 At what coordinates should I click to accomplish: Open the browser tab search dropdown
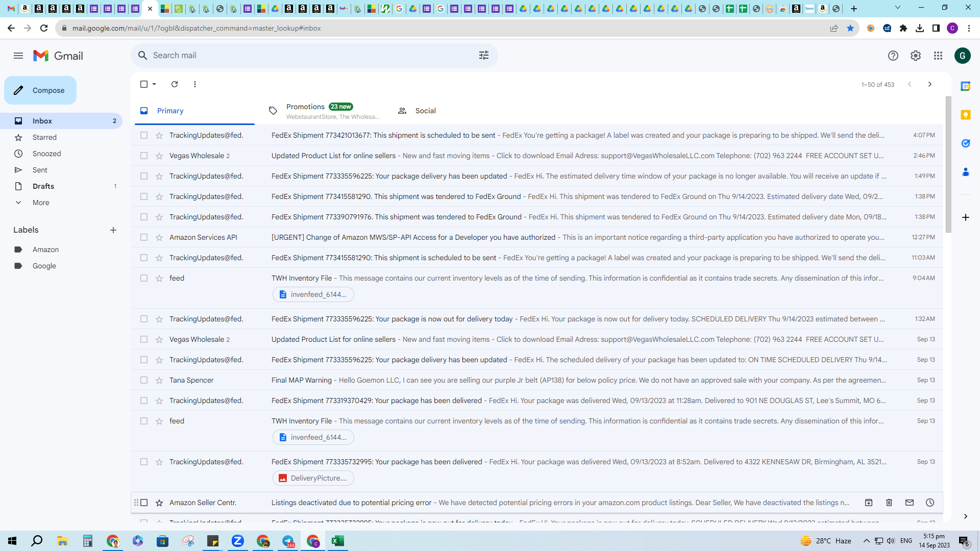click(x=898, y=8)
